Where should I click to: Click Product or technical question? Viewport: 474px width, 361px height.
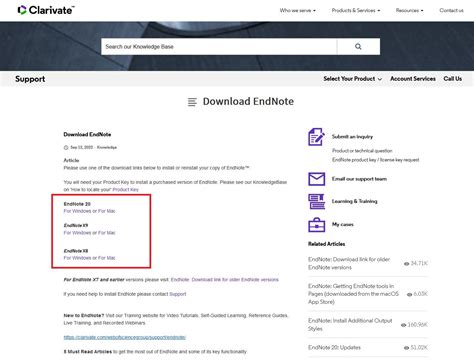pos(362,151)
